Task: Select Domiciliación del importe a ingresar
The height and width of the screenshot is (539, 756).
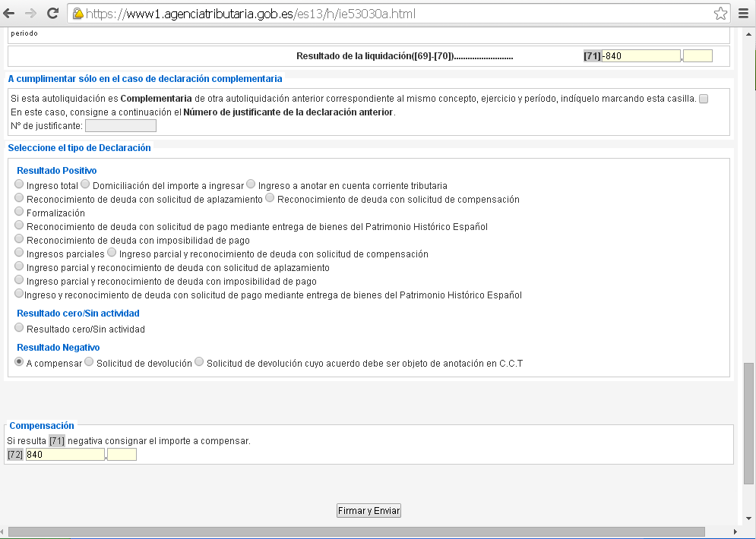Action: coord(85,184)
